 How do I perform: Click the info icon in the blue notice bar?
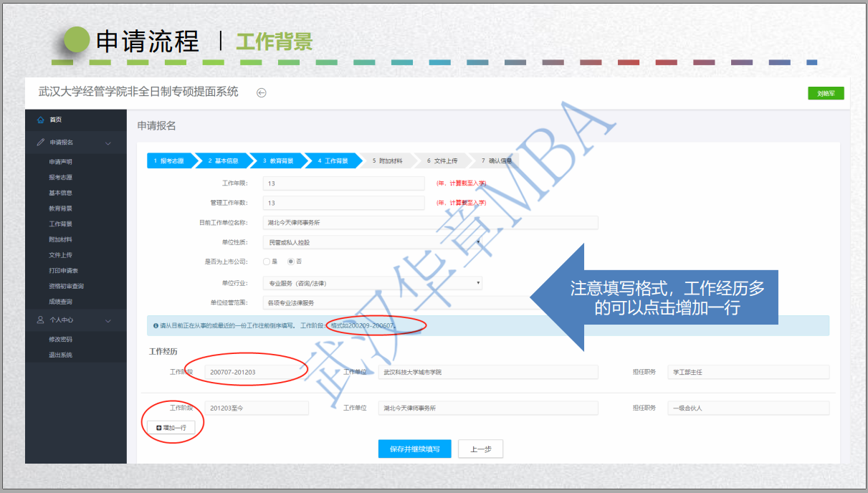[x=156, y=326]
